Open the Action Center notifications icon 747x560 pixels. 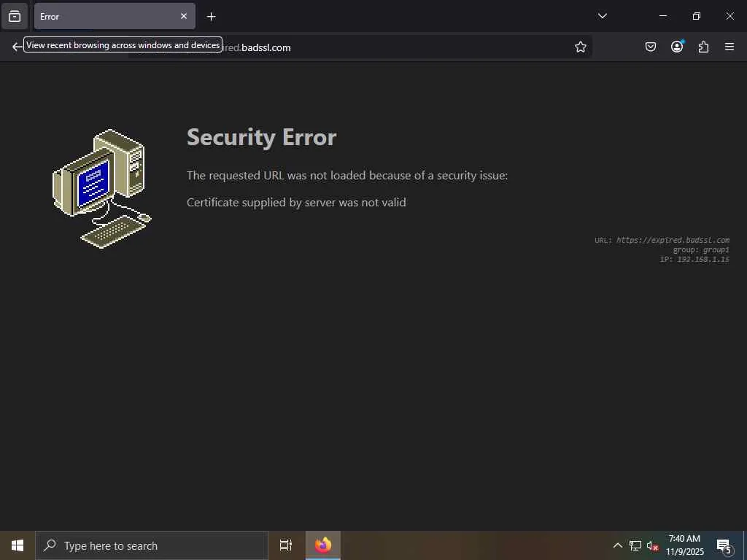pos(724,545)
